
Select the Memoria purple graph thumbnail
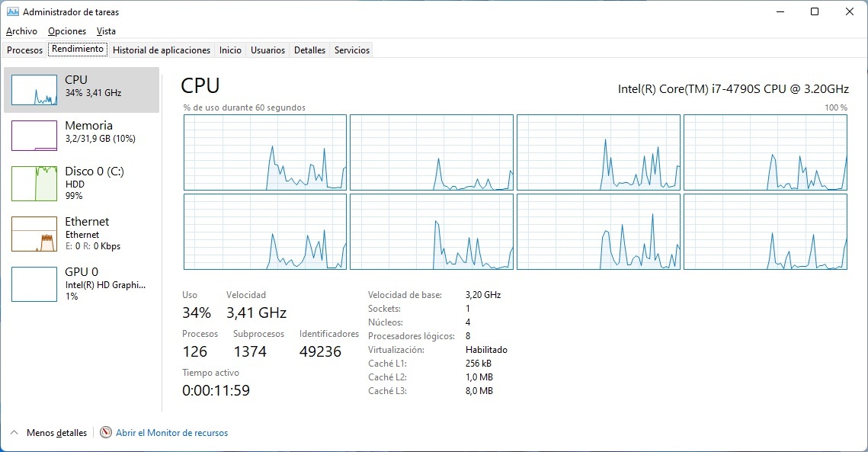[34, 136]
